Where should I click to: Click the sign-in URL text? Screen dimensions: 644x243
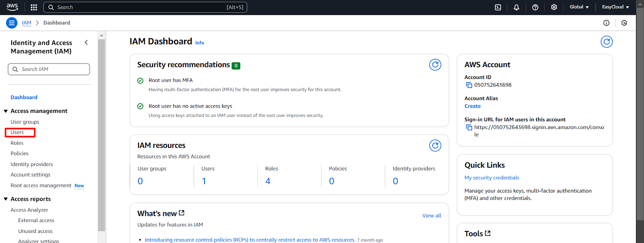point(539,131)
